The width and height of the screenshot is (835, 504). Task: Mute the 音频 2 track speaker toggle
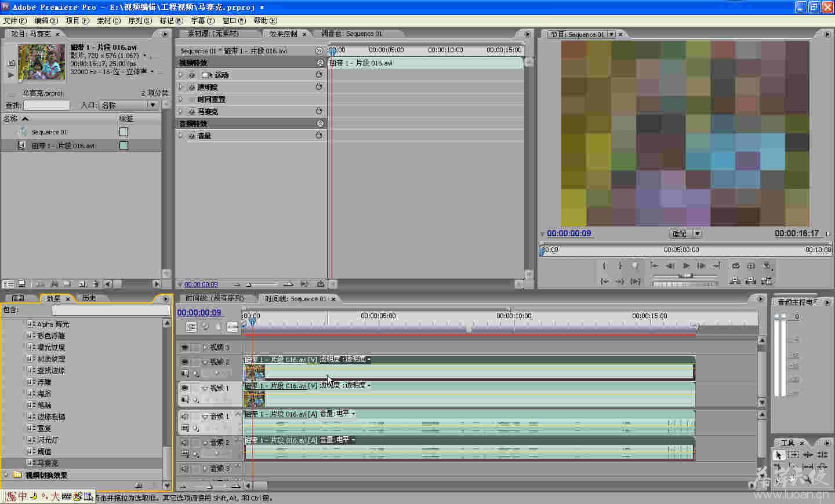point(184,443)
